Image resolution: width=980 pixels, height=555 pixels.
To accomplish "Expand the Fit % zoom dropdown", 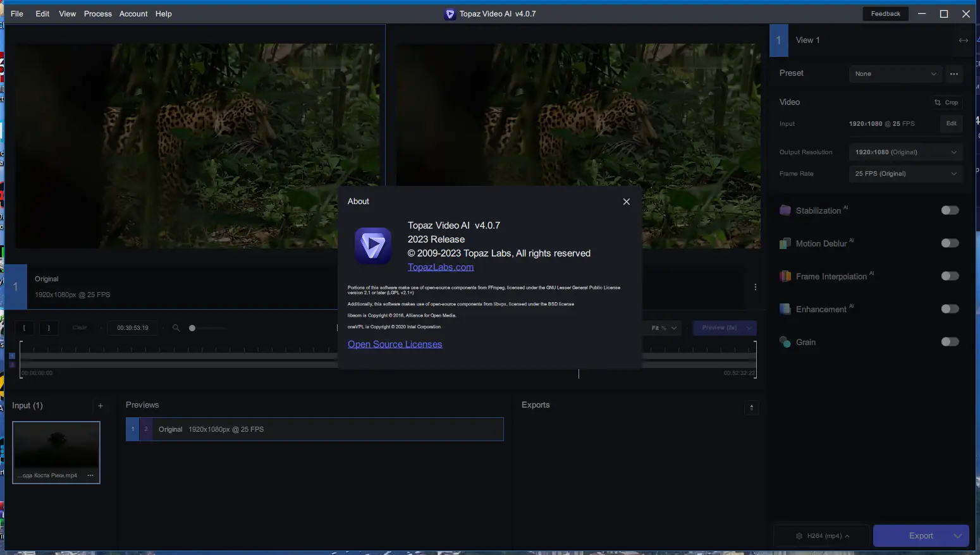I will coord(664,328).
